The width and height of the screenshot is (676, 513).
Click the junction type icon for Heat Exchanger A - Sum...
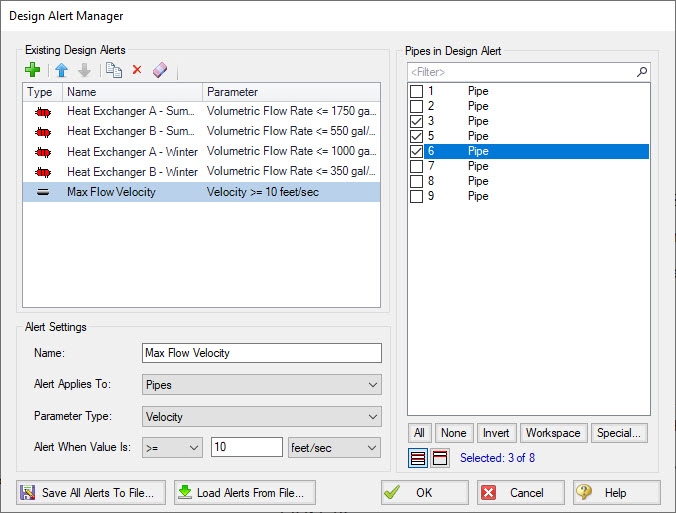pos(43,113)
